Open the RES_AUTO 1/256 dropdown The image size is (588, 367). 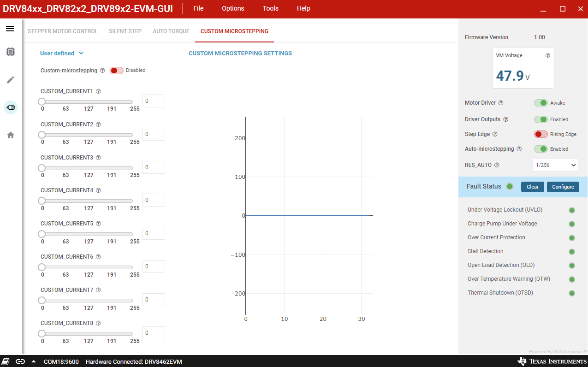[555, 165]
